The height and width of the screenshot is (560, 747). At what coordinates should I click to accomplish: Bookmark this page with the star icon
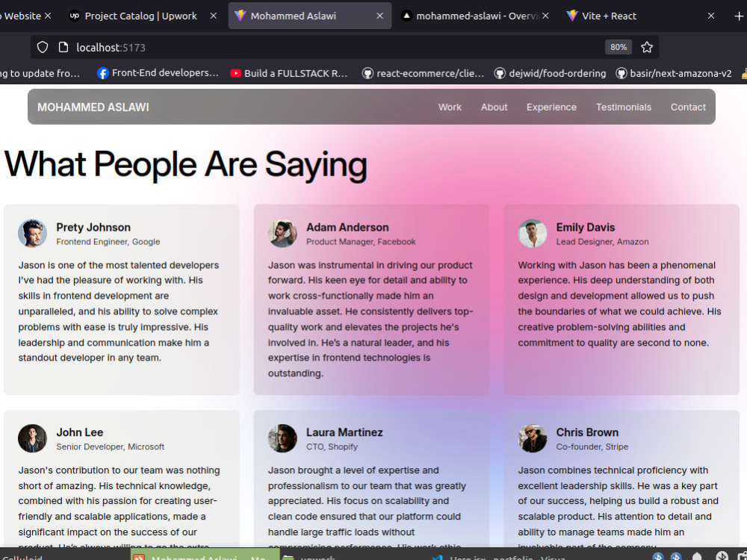point(646,47)
